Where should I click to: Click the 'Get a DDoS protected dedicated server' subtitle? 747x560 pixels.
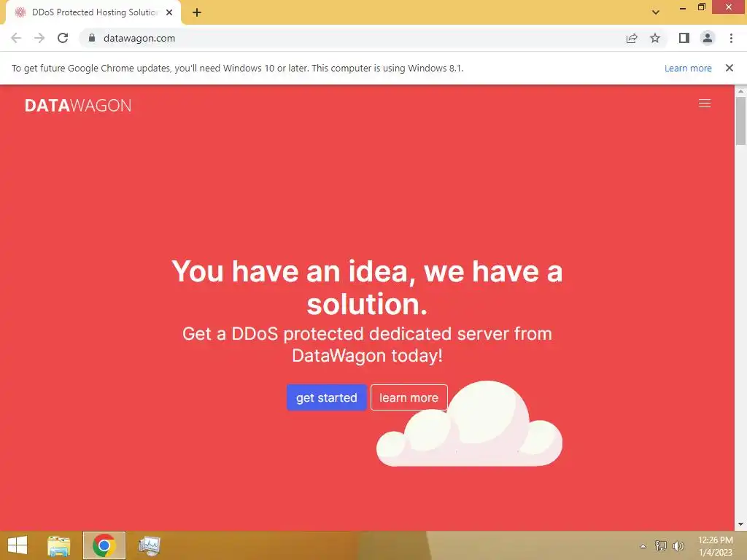(367, 345)
